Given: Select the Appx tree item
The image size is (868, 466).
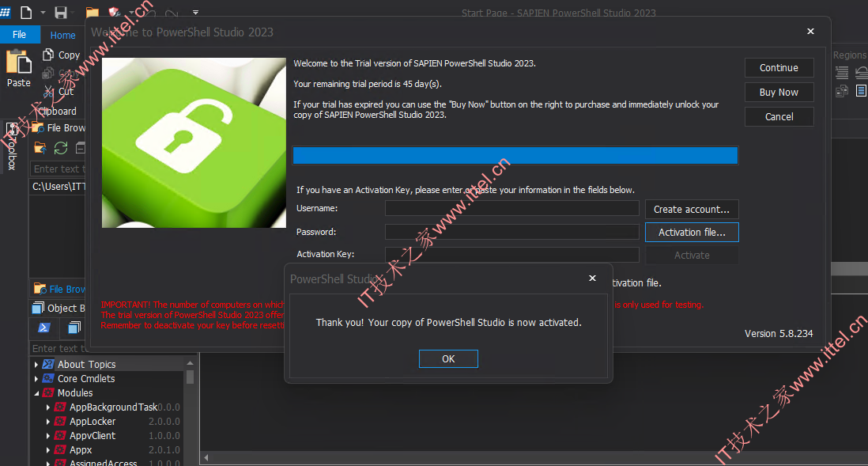Looking at the screenshot, I should pos(81,450).
